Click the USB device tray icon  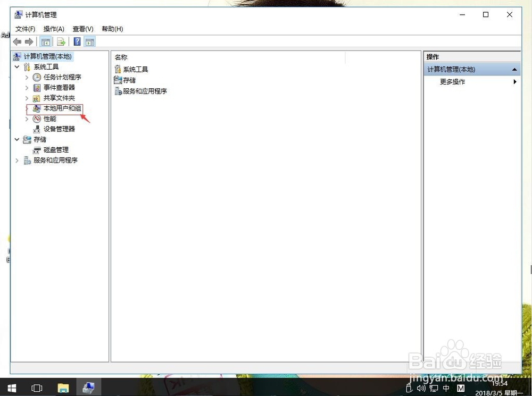point(409,388)
